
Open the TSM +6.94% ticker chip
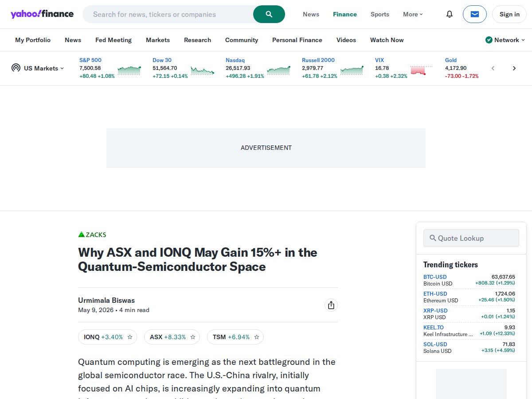(x=235, y=337)
